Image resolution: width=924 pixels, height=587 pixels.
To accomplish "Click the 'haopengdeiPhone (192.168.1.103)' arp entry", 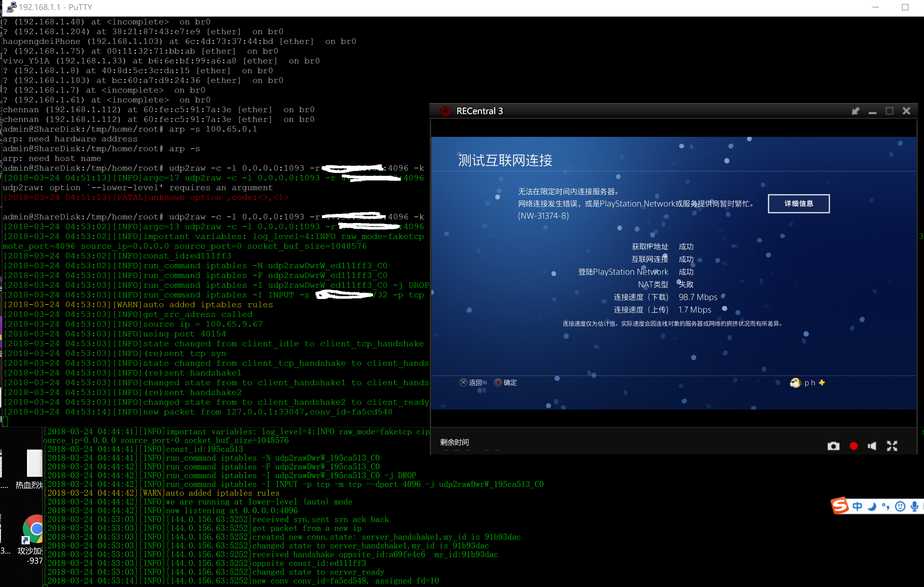I will tap(180, 41).
